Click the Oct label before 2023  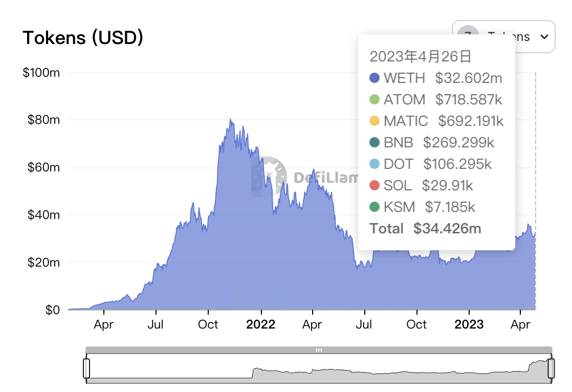tap(416, 324)
